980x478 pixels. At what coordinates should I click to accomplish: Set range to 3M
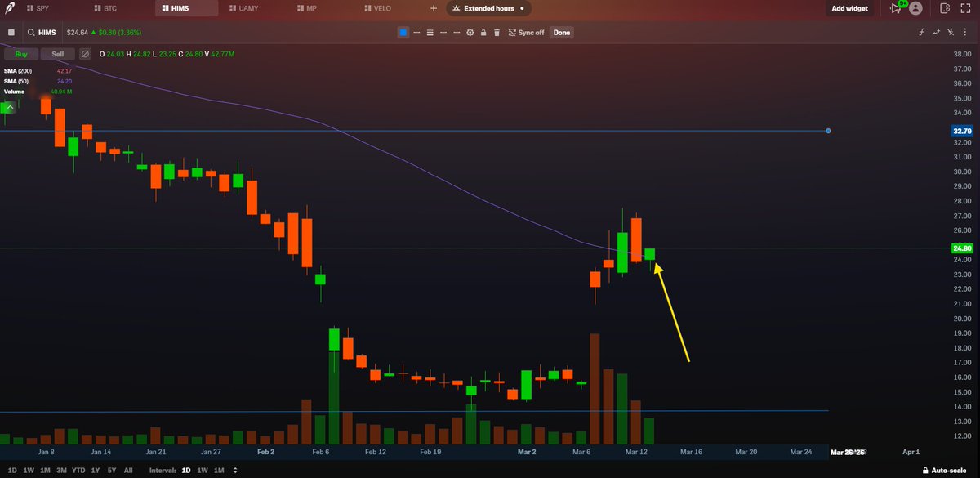(62, 471)
